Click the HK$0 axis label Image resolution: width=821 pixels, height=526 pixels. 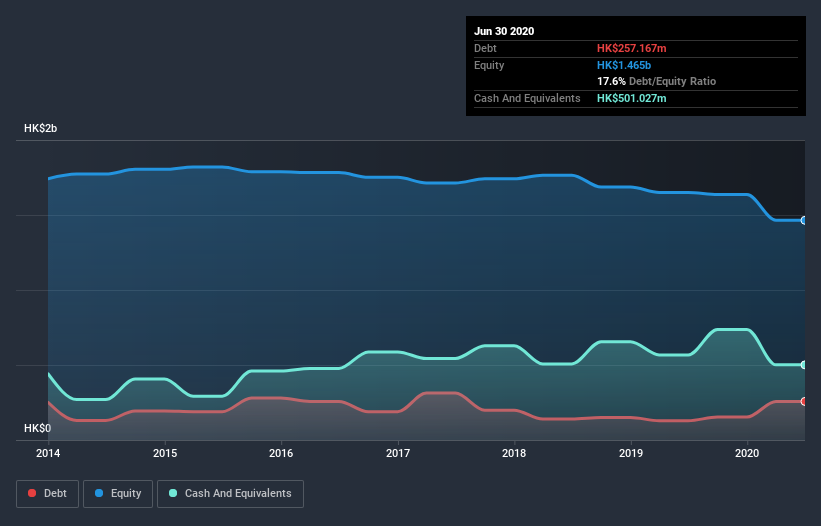pos(38,428)
